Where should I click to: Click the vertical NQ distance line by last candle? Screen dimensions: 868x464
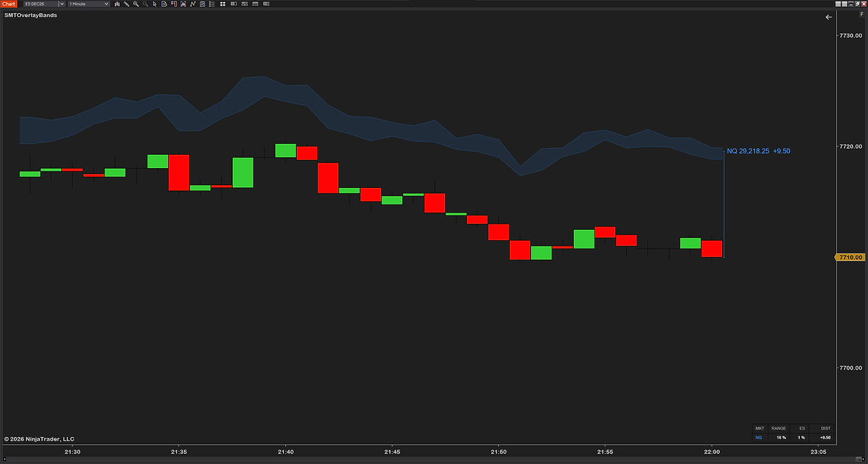coord(723,203)
